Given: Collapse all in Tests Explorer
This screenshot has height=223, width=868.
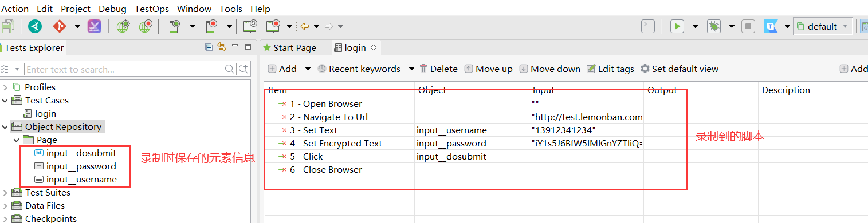Looking at the screenshot, I should tap(209, 47).
